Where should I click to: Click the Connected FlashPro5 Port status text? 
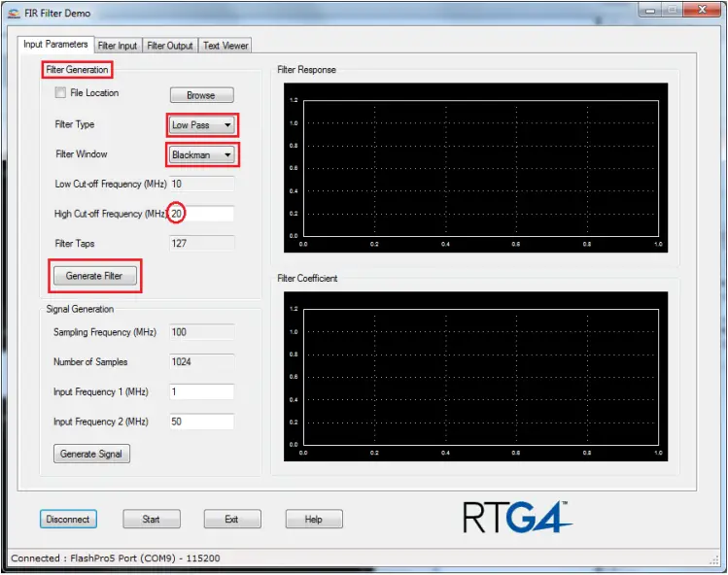(x=116, y=558)
